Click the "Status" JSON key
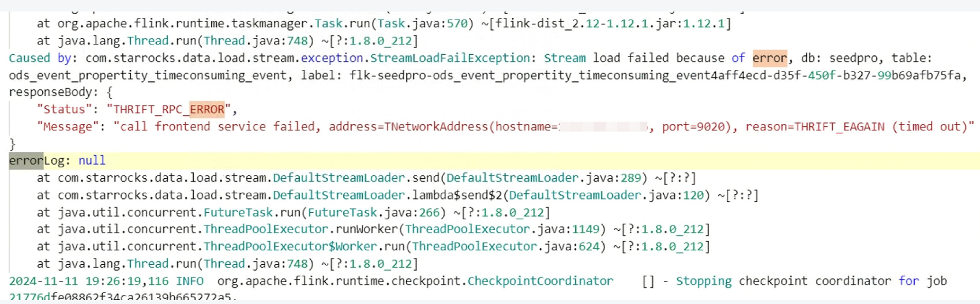Viewport: 980px width, 304px height. coord(63,110)
